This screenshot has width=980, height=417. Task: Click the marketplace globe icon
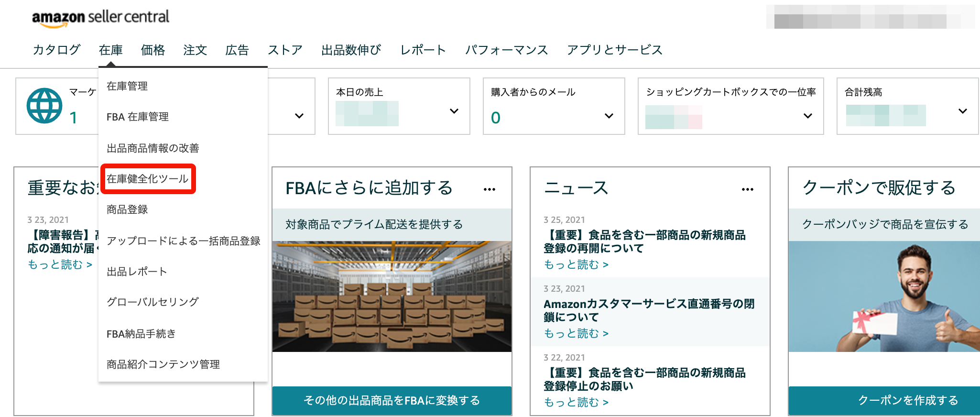coord(44,106)
